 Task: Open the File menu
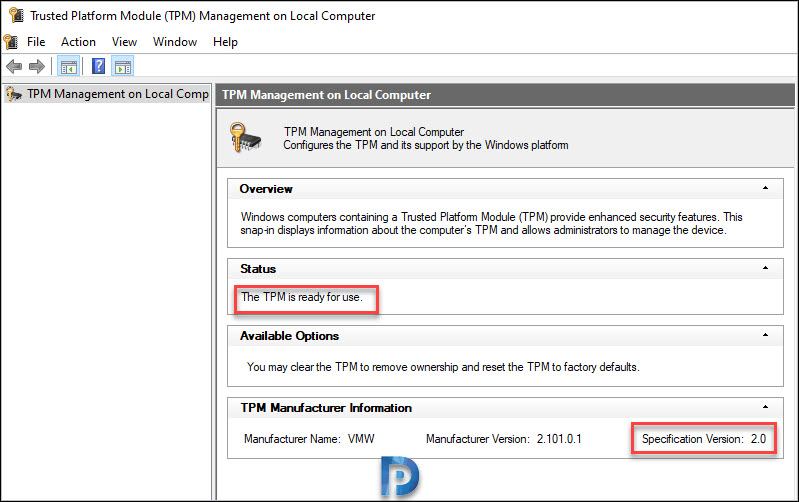(36, 42)
